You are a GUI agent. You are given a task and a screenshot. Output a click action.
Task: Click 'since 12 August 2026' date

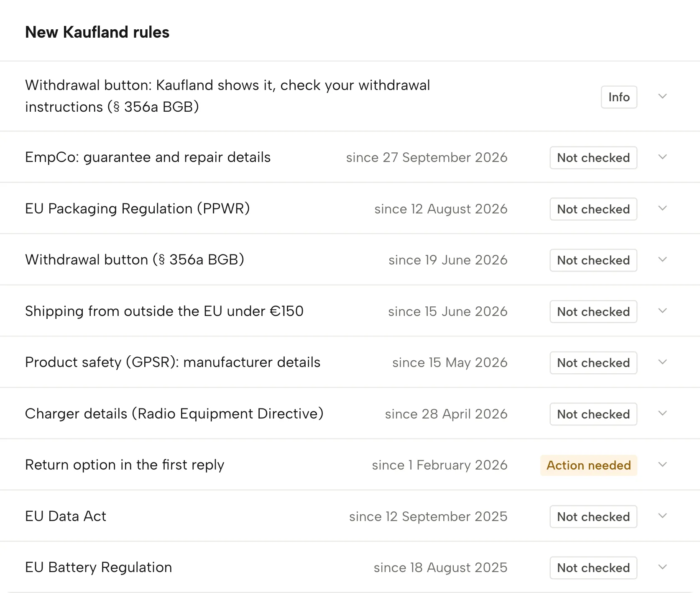(441, 209)
